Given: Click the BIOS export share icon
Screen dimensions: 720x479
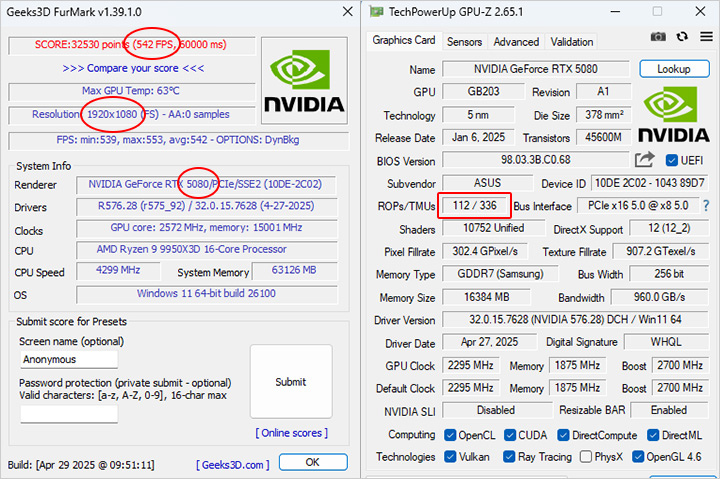Looking at the screenshot, I should click(x=644, y=160).
